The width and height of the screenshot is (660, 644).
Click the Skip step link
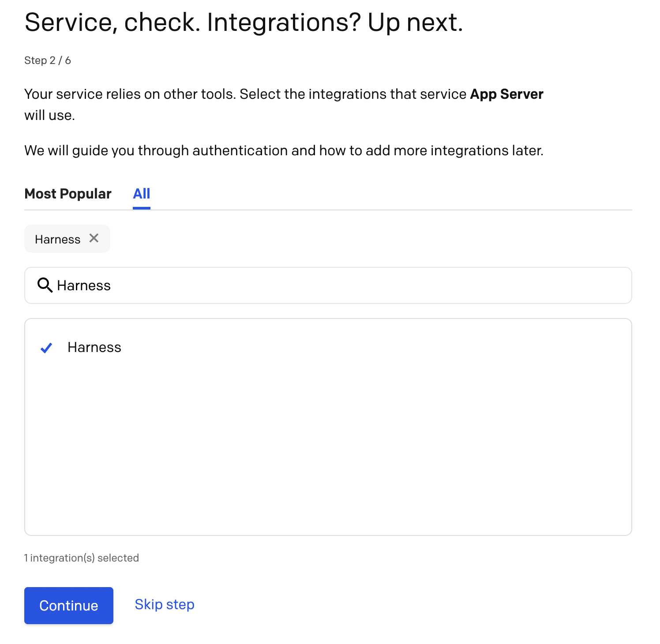(164, 605)
